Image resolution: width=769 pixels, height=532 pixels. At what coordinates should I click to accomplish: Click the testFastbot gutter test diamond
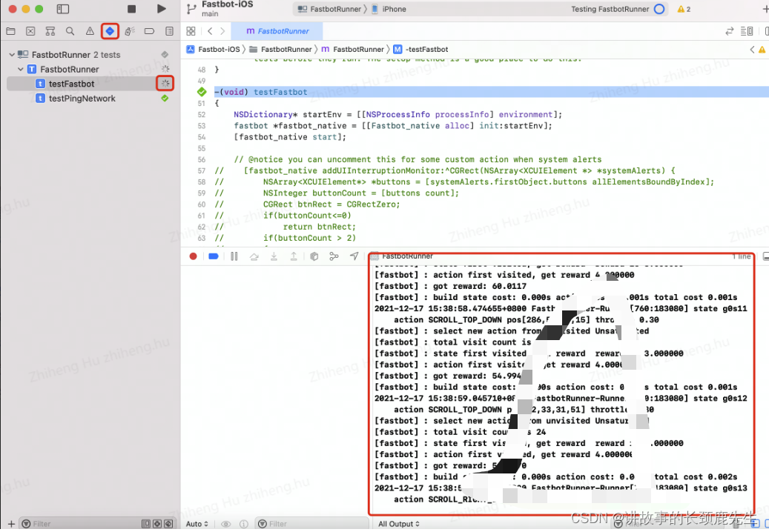click(x=202, y=92)
